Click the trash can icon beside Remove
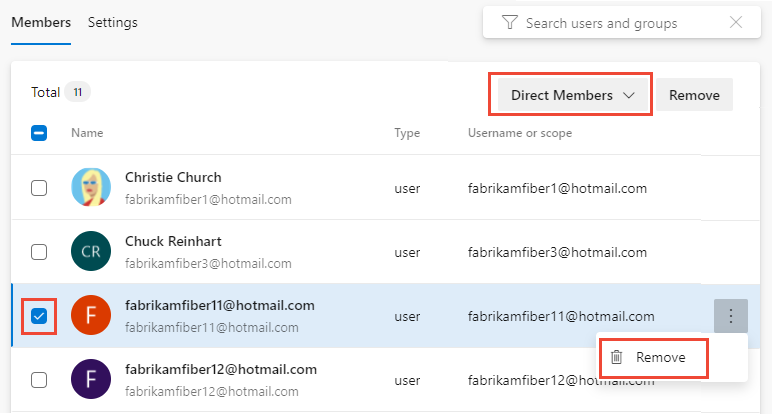 617,357
